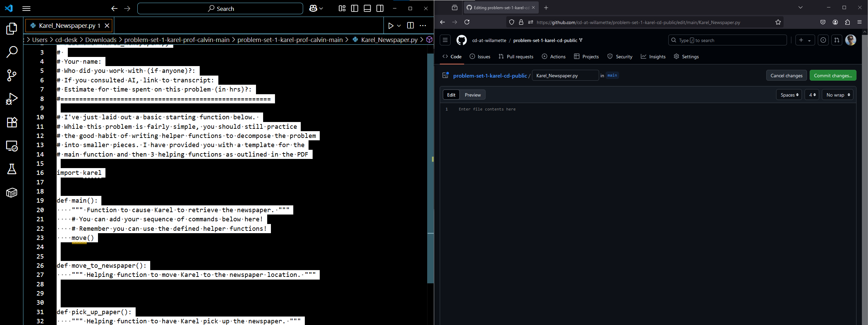Open the Testing flask panel
This screenshot has width=868, height=325.
[x=12, y=169]
